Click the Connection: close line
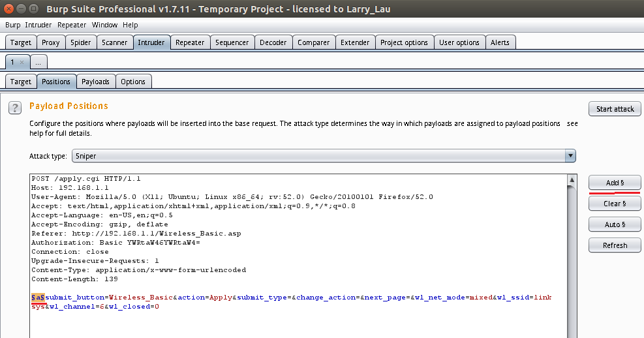 (x=70, y=252)
